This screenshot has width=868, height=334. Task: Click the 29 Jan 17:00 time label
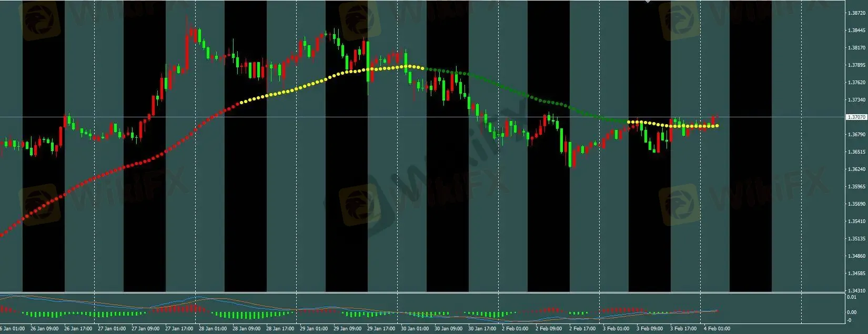380,329
